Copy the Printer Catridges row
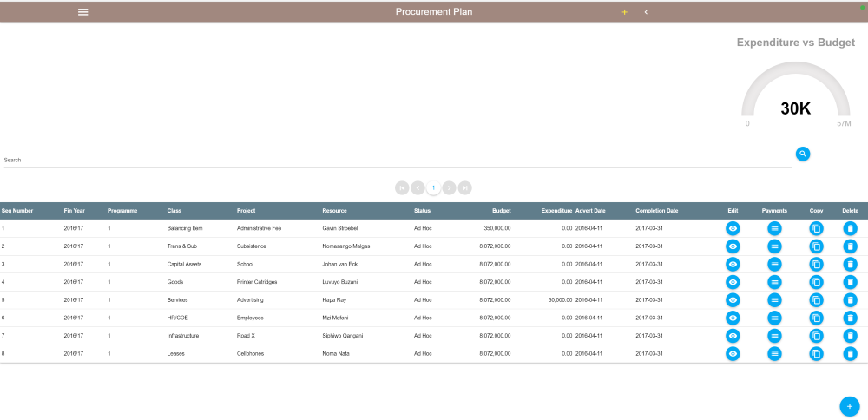Viewport: 868px width, 420px height. click(816, 282)
